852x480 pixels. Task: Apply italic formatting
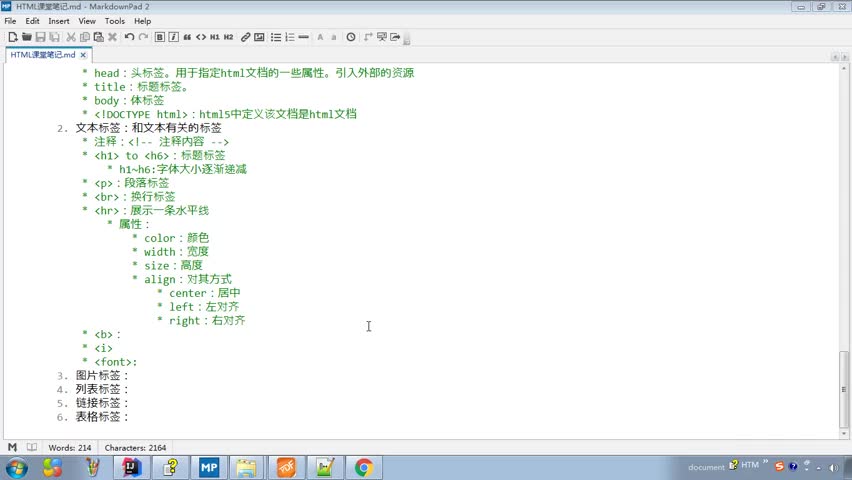pyautogui.click(x=173, y=37)
